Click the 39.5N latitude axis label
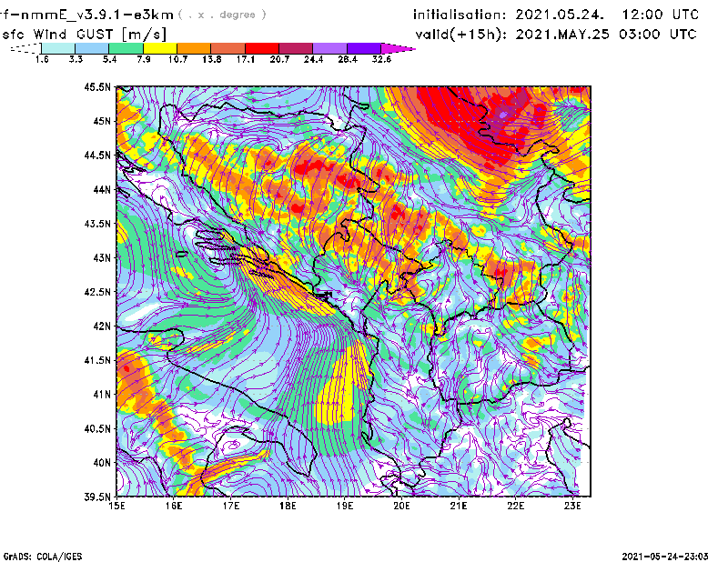This screenshot has height=562, width=728. [x=97, y=497]
